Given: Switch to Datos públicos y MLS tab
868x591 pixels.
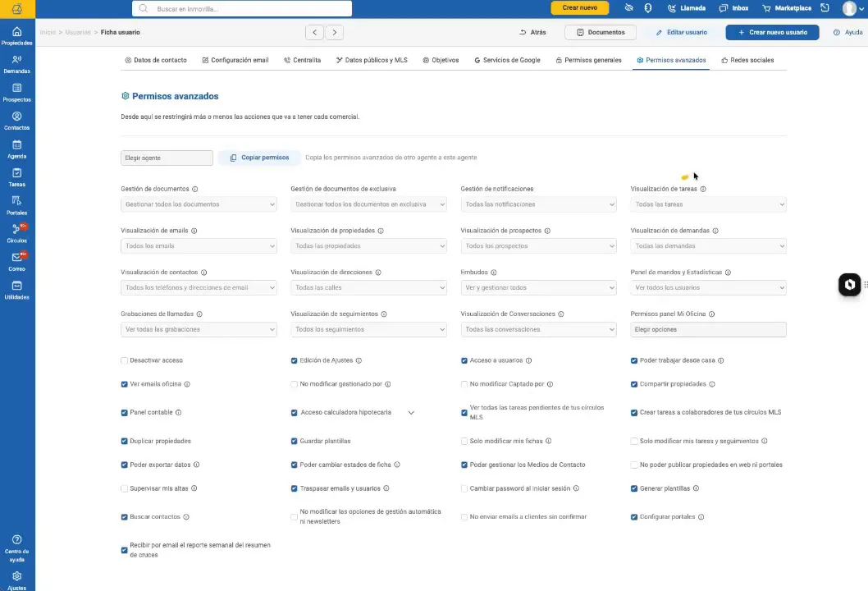Looking at the screenshot, I should 372,60.
